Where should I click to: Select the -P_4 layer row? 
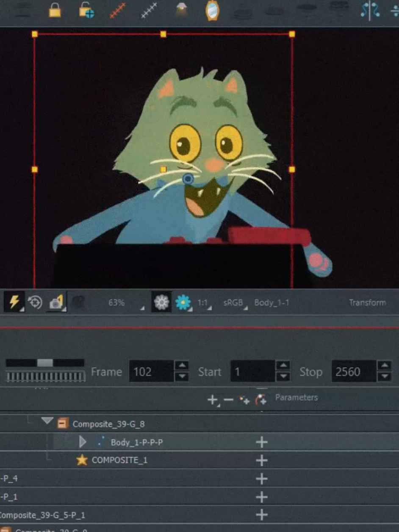(199, 479)
